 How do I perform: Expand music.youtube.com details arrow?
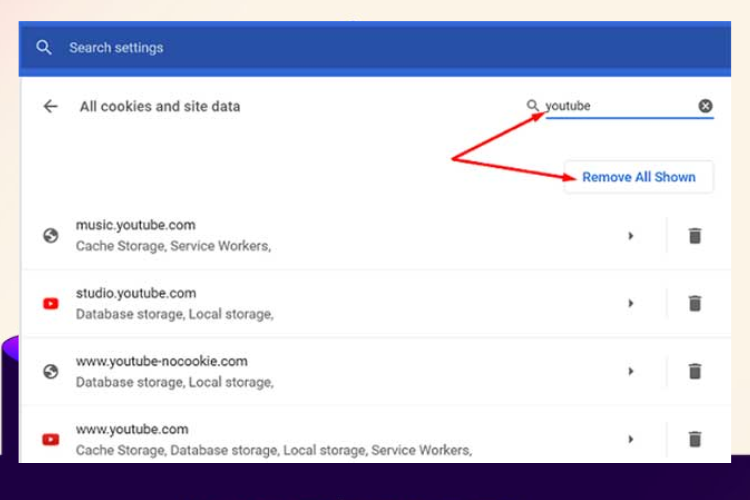[630, 235]
